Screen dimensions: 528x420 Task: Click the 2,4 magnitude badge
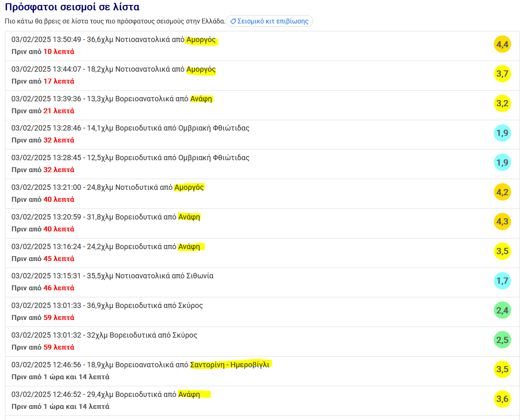coord(502,310)
